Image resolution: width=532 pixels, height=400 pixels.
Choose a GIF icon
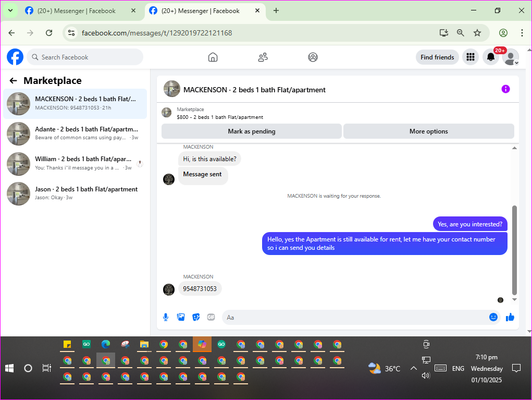(211, 317)
